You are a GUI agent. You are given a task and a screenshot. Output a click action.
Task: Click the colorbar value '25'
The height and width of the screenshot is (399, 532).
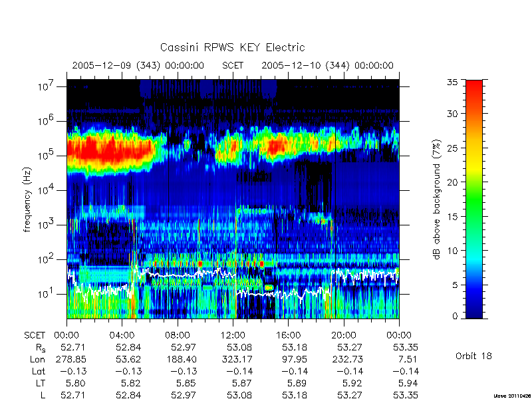[x=452, y=148]
